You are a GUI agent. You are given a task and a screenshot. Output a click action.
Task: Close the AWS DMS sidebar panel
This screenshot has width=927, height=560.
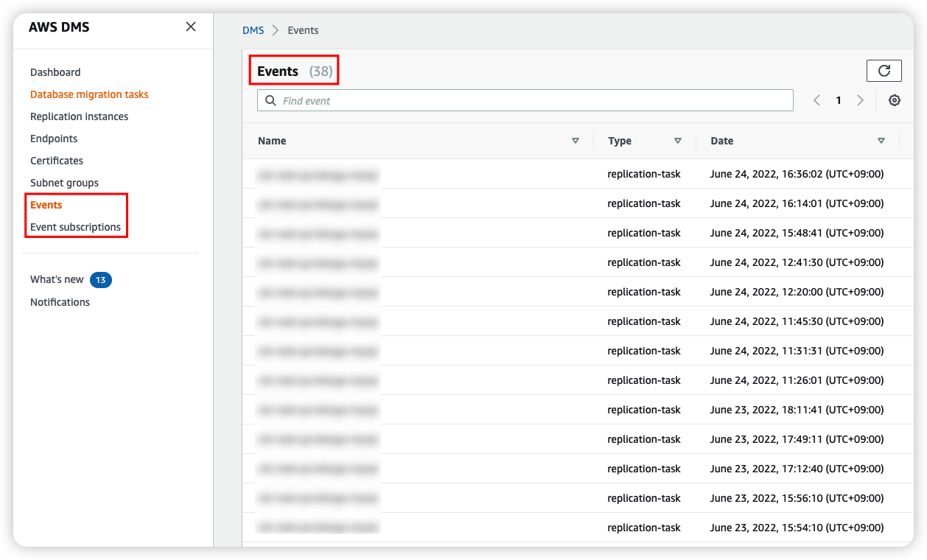tap(191, 27)
